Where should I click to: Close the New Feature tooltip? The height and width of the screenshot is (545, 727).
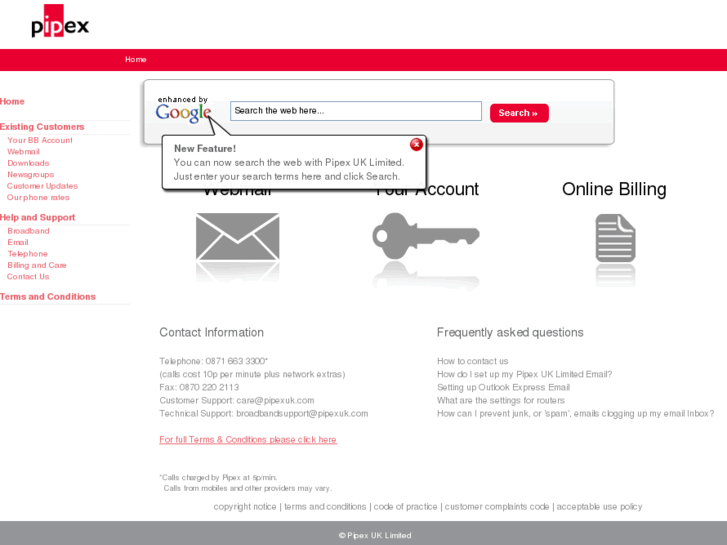click(416, 145)
